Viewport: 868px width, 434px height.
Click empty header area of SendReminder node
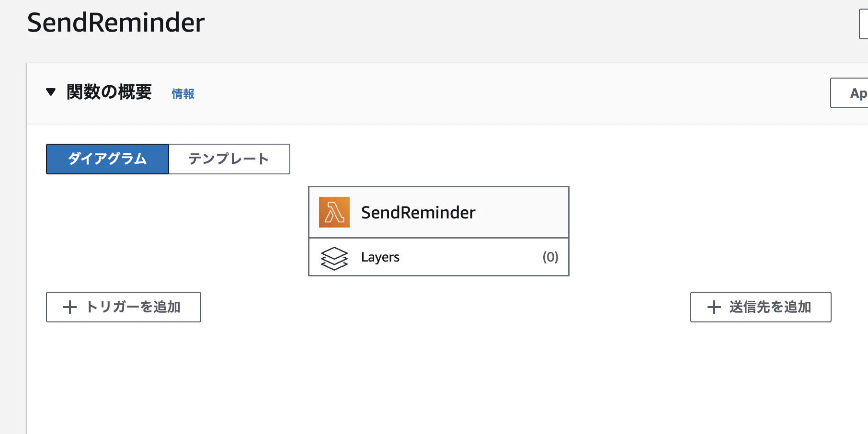[521, 212]
